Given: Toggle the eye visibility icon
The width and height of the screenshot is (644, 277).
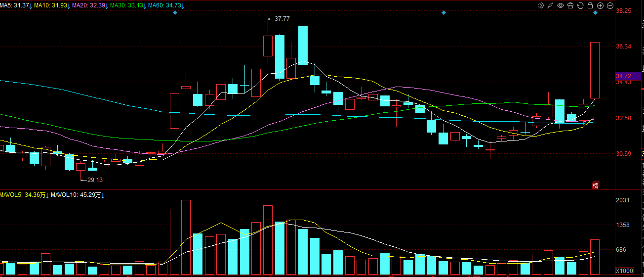Looking at the screenshot, I should [x=561, y=5].
